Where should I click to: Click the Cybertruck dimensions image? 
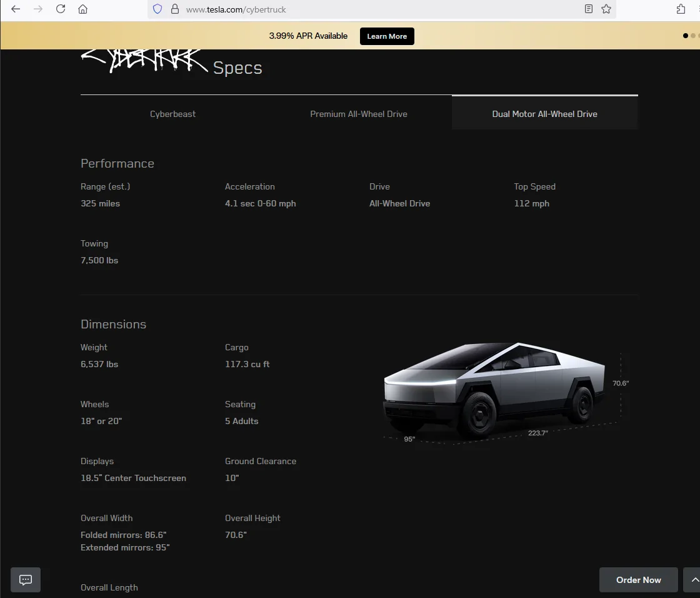pos(506,393)
